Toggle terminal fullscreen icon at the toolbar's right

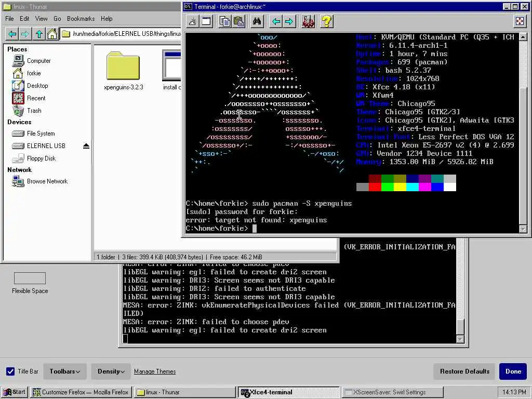[520, 22]
